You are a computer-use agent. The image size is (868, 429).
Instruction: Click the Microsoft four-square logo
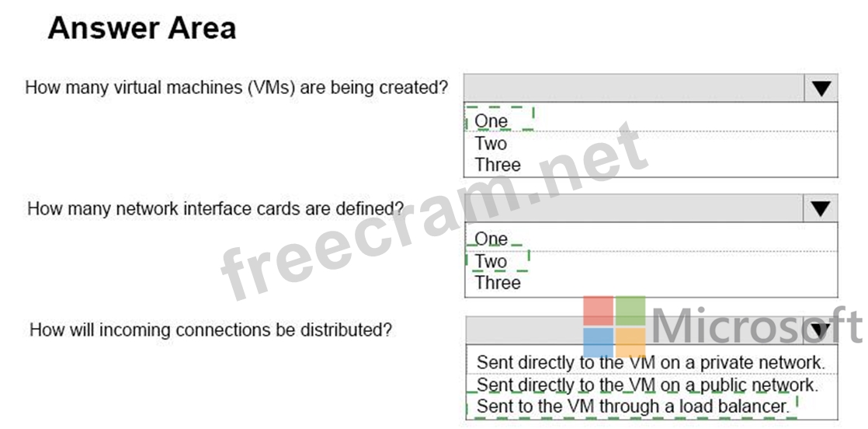(615, 326)
